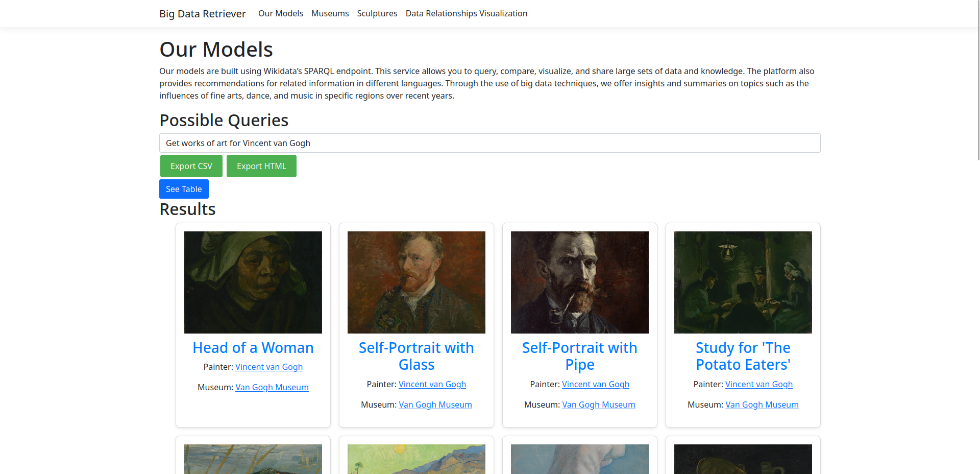The height and width of the screenshot is (474, 980).
Task: Click Vincent van Gogh under Head of a Woman
Action: [269, 367]
